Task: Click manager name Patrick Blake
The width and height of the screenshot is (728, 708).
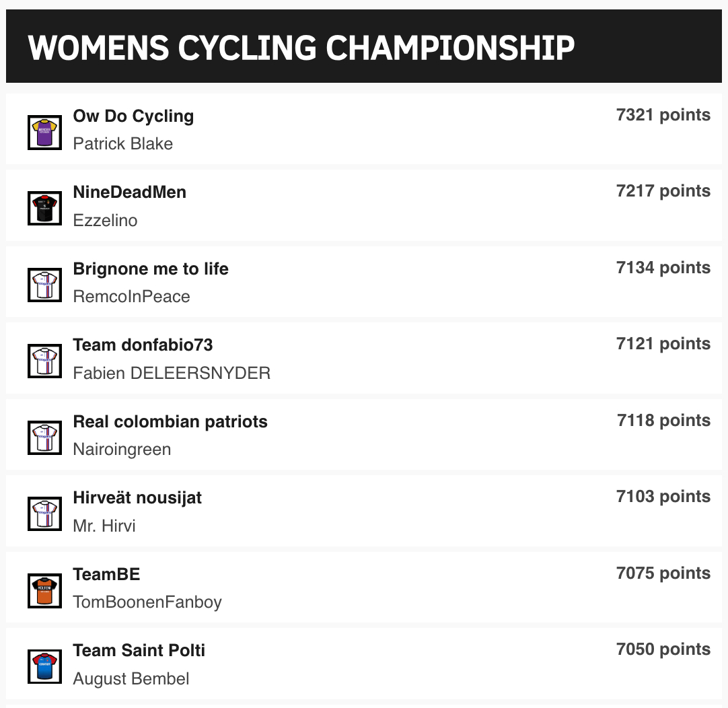Action: pos(122,144)
